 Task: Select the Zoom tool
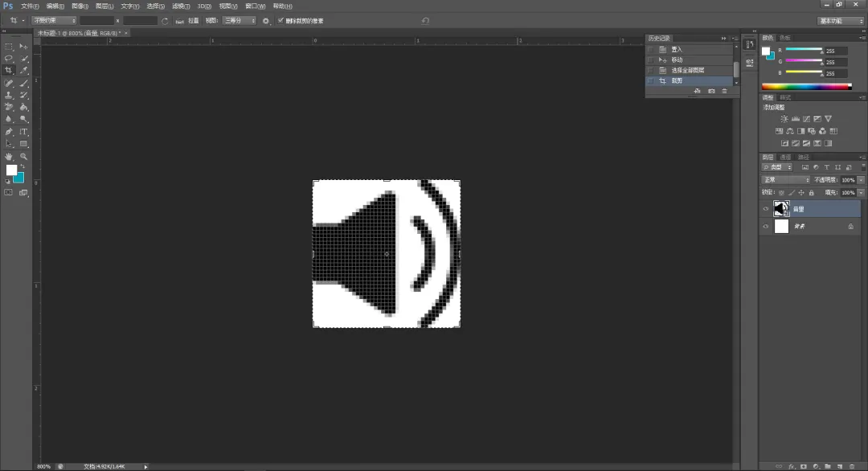coord(24,157)
